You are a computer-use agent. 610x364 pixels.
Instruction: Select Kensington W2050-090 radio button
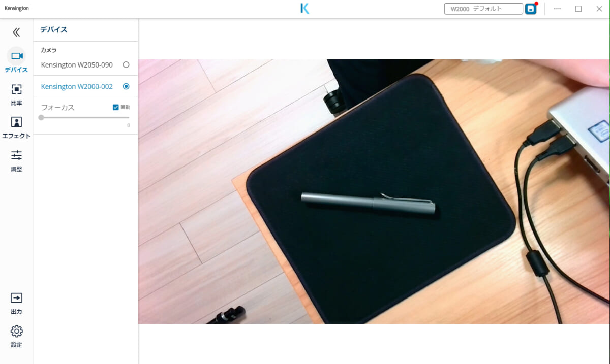[x=126, y=65]
